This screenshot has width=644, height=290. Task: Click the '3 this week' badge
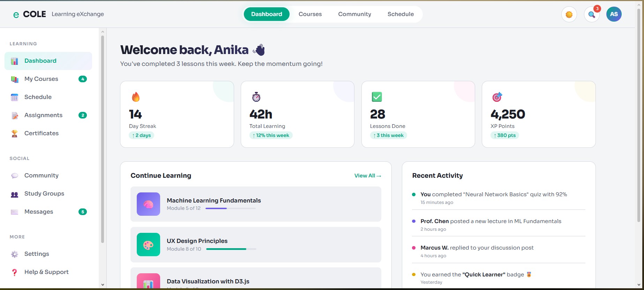[x=388, y=136]
